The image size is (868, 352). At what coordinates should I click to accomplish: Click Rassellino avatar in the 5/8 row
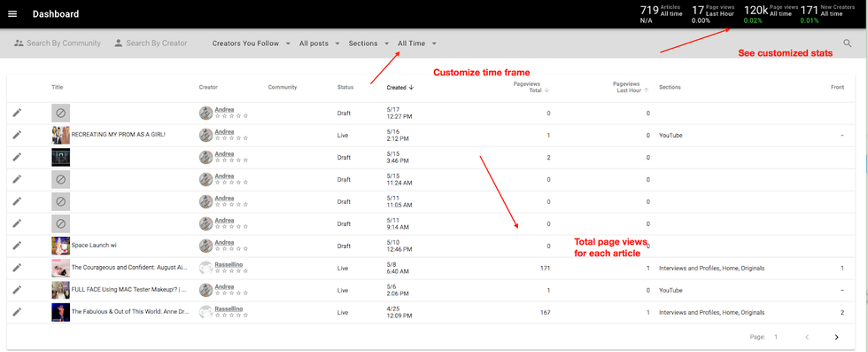click(x=205, y=268)
